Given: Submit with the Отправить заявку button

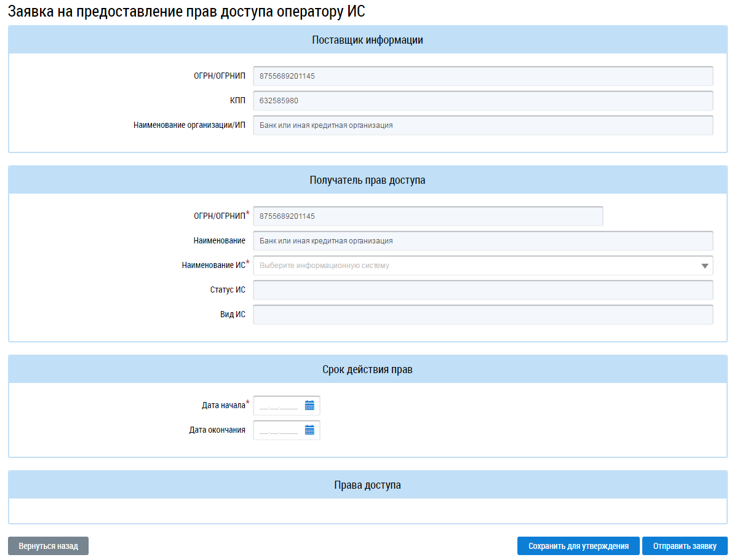Looking at the screenshot, I should point(685,546).
